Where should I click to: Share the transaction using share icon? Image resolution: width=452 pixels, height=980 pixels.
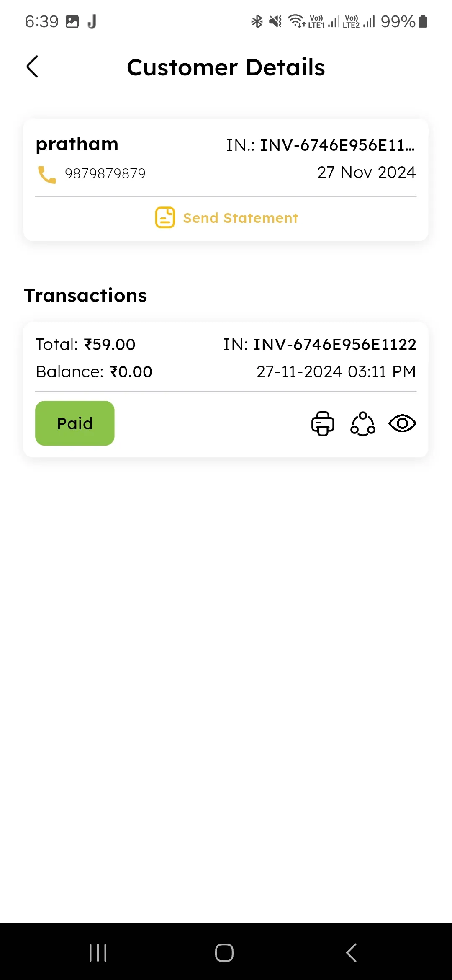click(x=362, y=423)
